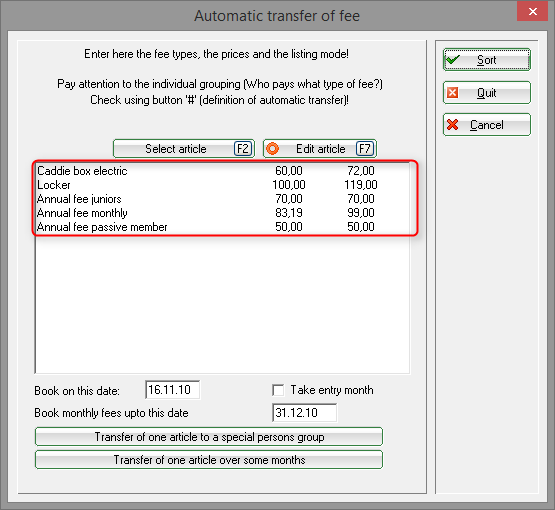Click the orange circle icon beside Edit article
The width and height of the screenshot is (555, 510).
click(x=272, y=149)
